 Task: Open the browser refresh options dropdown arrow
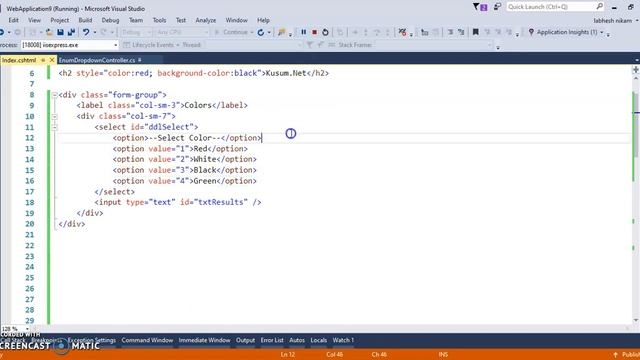(269, 32)
